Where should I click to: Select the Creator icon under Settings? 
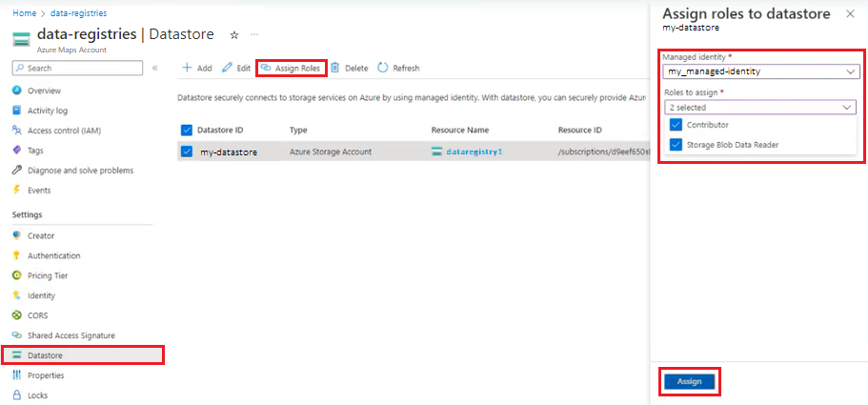[x=16, y=235]
